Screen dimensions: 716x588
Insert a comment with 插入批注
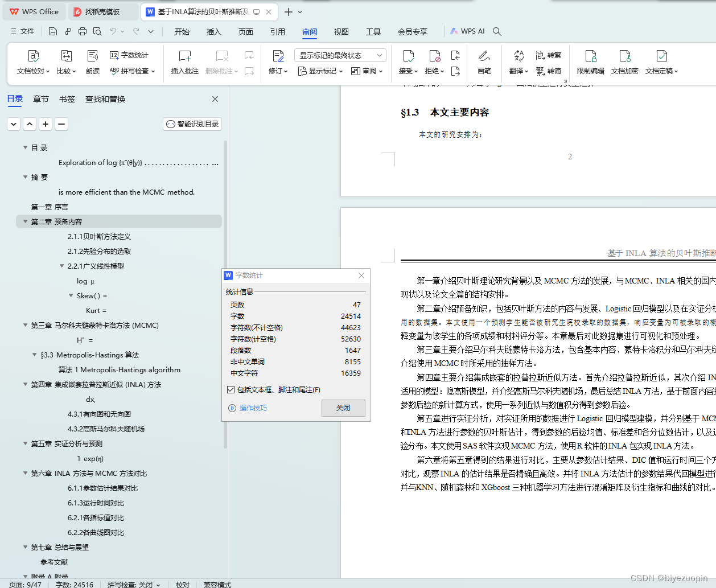tap(184, 59)
